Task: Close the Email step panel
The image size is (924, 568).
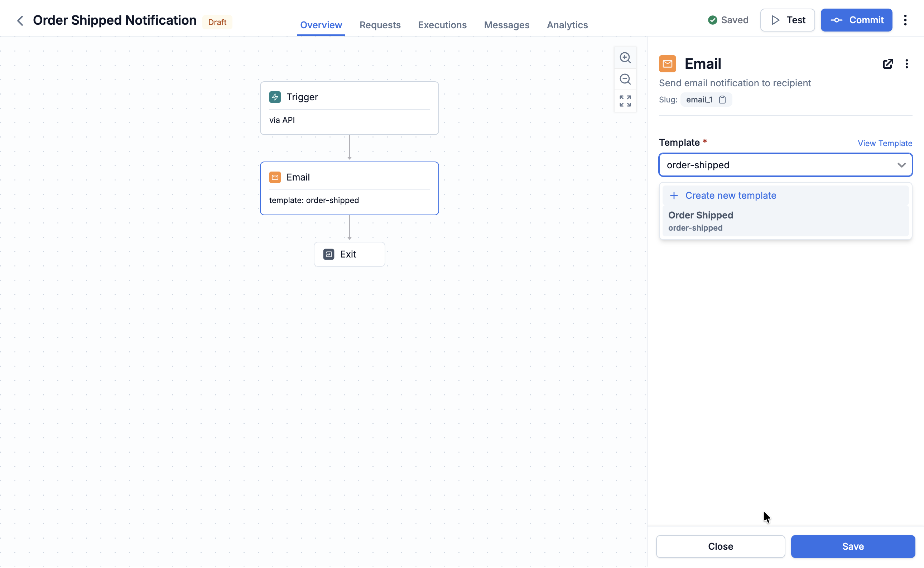Action: tap(720, 546)
